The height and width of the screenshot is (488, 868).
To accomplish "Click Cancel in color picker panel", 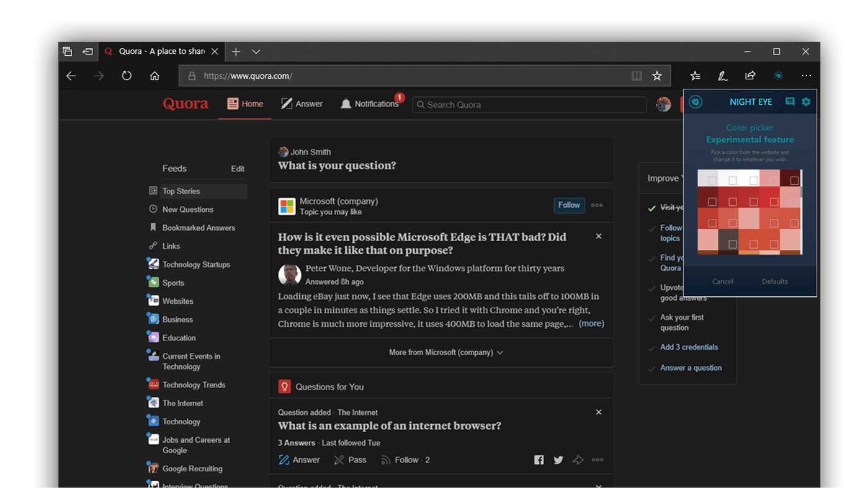I will pos(722,282).
